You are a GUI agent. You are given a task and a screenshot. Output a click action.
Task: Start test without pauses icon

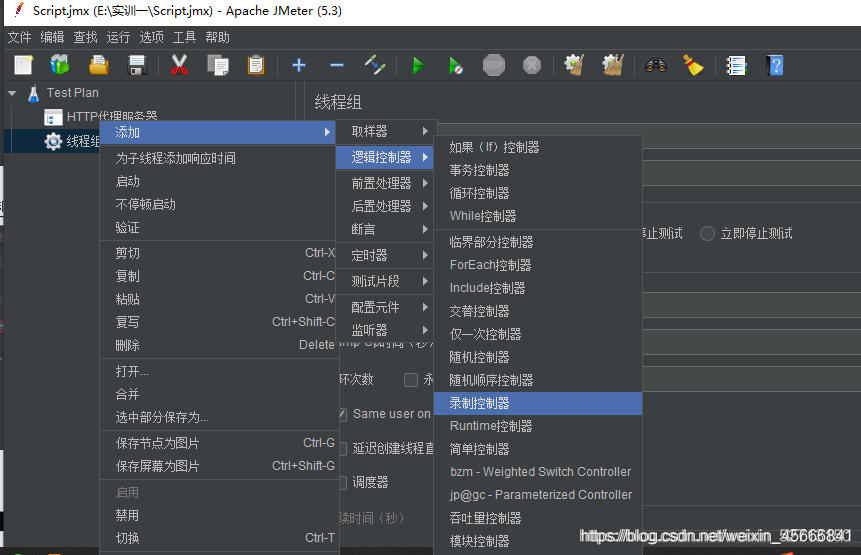455,65
